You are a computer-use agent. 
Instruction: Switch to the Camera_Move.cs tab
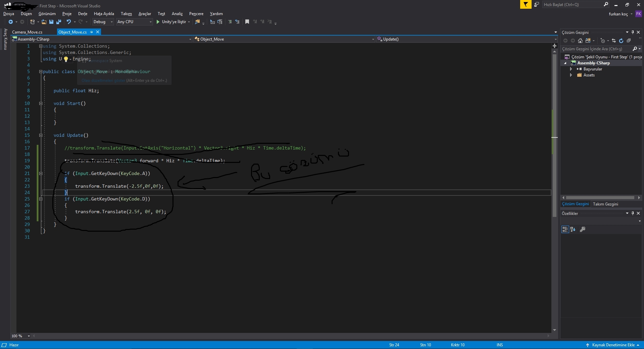click(x=28, y=32)
